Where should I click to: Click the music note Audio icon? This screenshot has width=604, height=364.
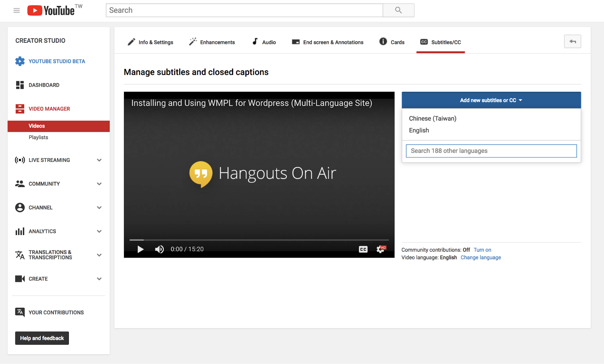pos(255,42)
